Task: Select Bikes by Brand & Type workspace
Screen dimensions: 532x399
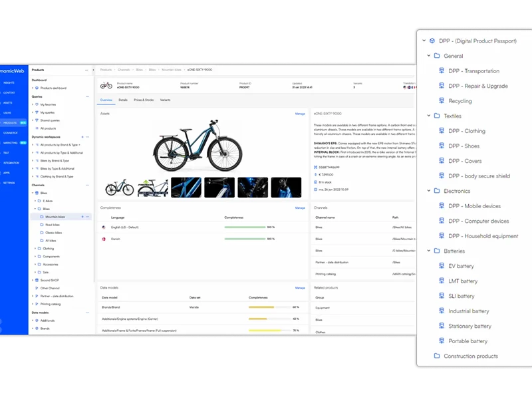Action: coord(55,160)
